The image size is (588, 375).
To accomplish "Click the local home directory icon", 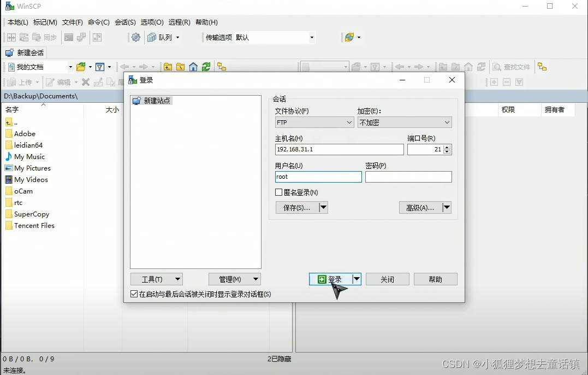I will click(193, 67).
